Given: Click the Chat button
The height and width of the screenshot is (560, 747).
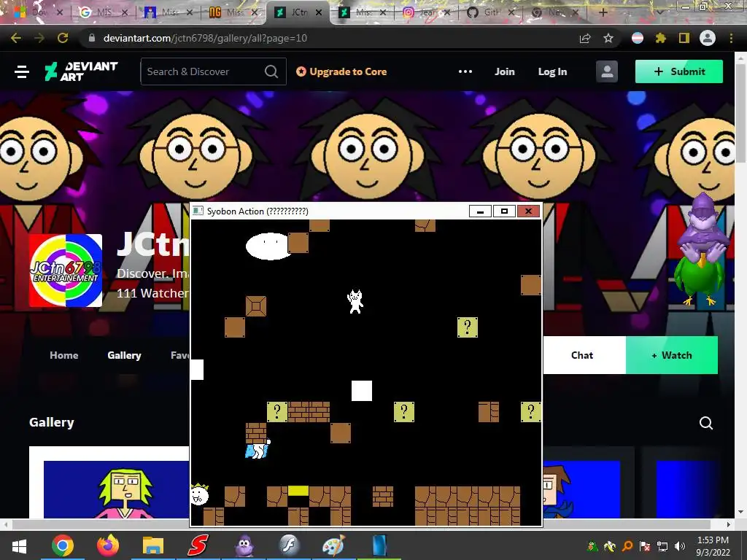Looking at the screenshot, I should pyautogui.click(x=582, y=355).
